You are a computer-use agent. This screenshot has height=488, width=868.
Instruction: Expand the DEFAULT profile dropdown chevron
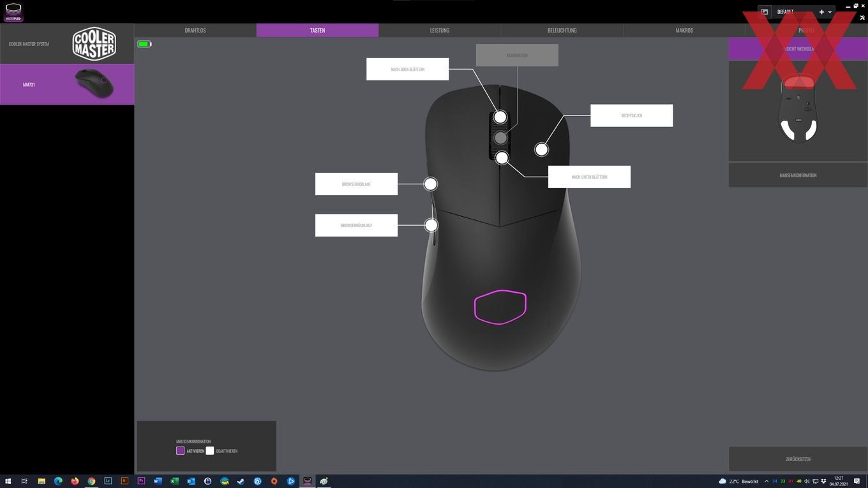click(830, 12)
